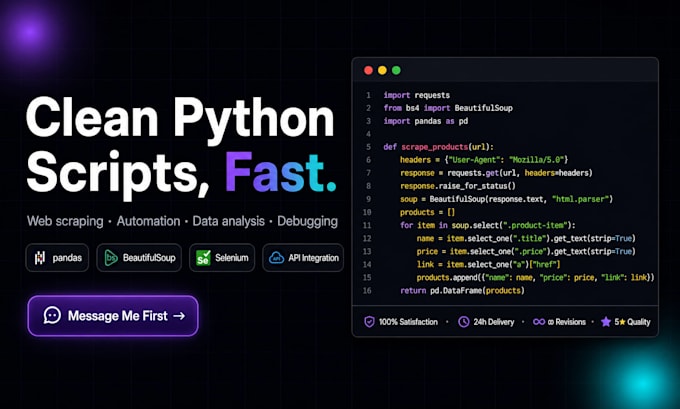Click the 'Automation' text
The height and width of the screenshot is (409, 680).
(x=148, y=221)
